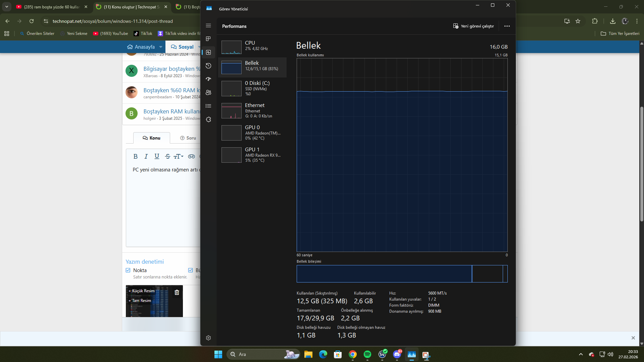This screenshot has width=644, height=362.
Task: Show hidden system tray icons
Action: pos(581,354)
